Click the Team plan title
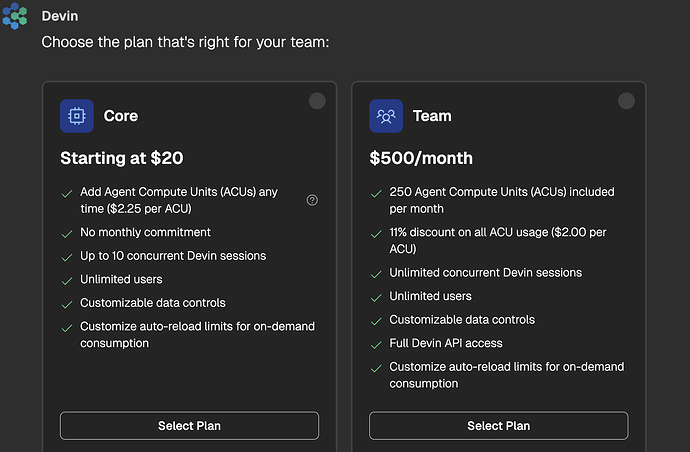690x452 pixels. point(432,116)
